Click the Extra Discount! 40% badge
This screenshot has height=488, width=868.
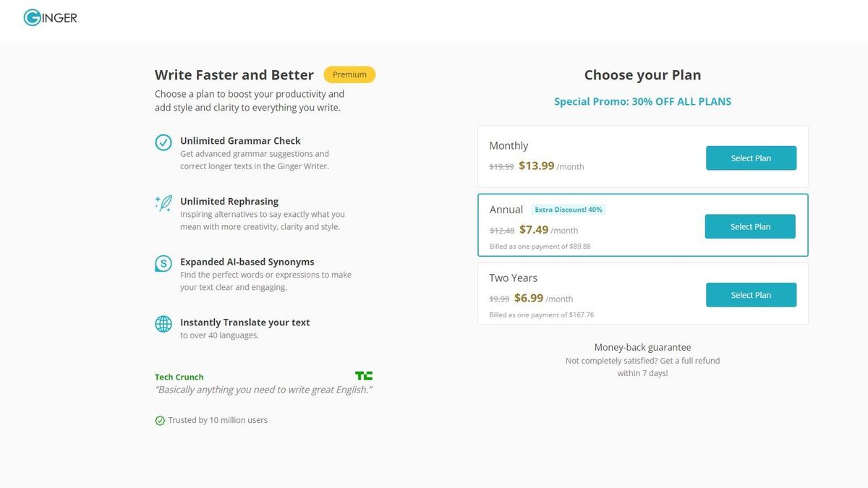coord(569,209)
